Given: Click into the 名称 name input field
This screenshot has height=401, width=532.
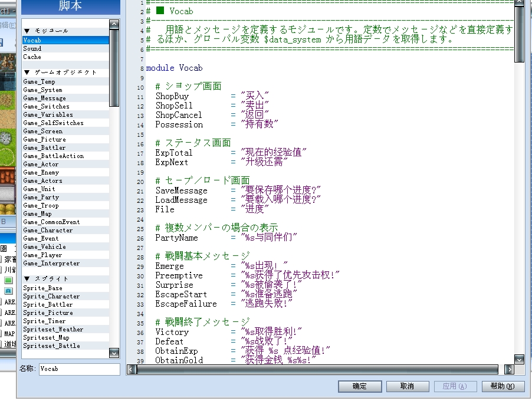Looking at the screenshot, I should click(x=80, y=369).
